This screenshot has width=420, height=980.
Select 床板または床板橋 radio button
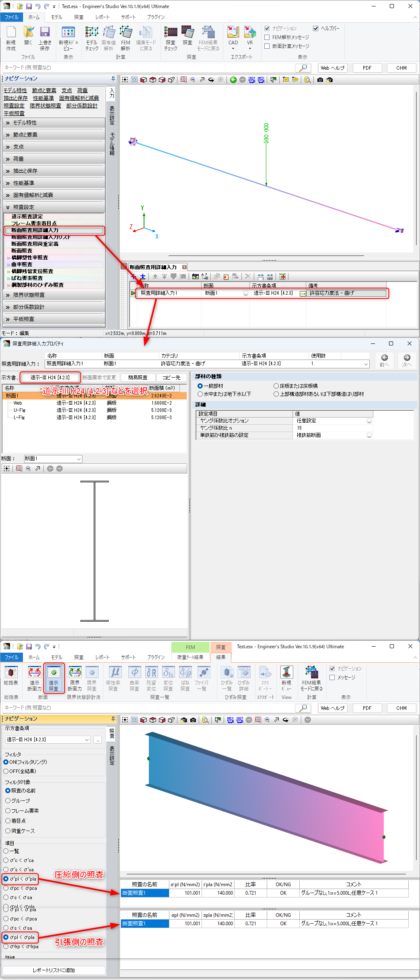click(276, 386)
